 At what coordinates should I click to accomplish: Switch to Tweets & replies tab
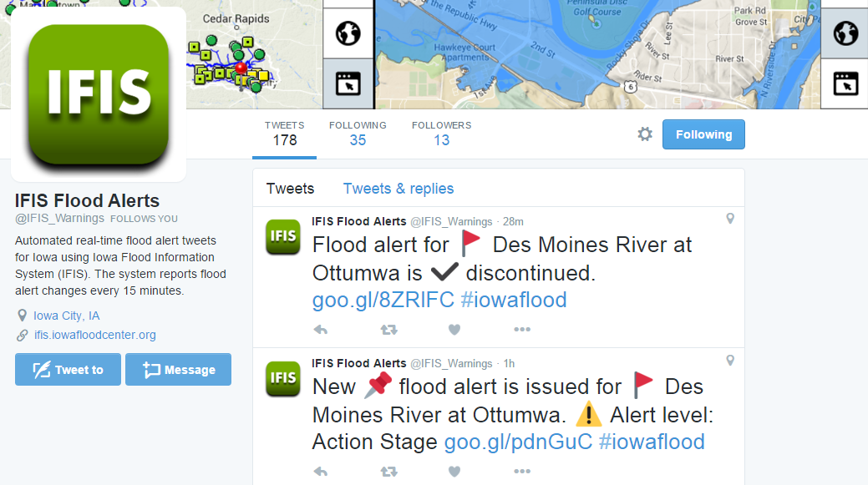click(398, 189)
